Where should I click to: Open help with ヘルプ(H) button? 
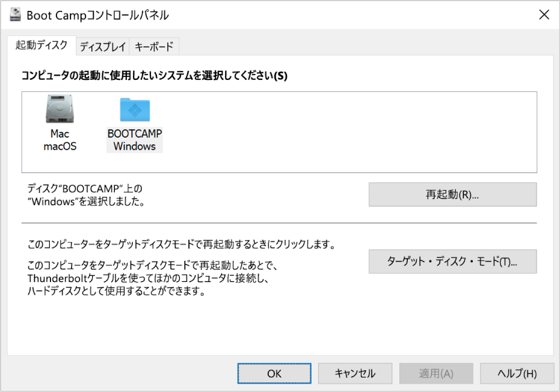pos(517,373)
